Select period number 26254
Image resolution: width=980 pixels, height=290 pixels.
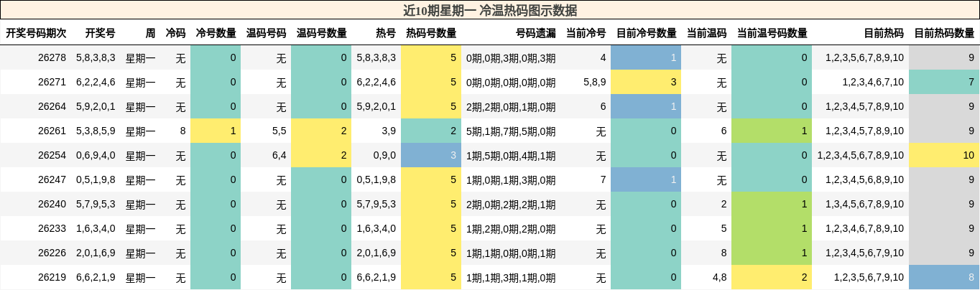click(x=52, y=155)
